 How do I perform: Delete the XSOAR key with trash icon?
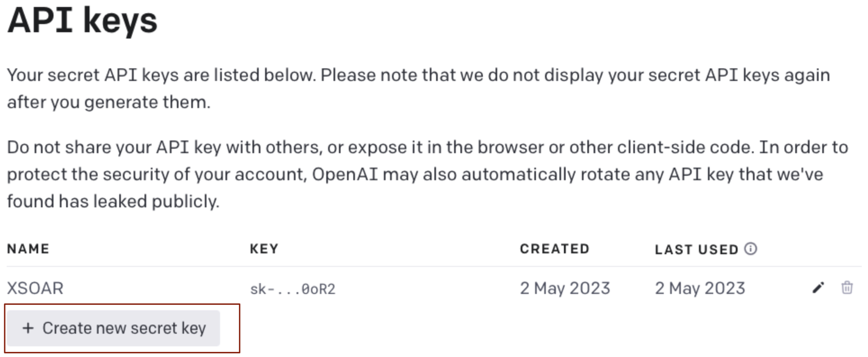847,288
